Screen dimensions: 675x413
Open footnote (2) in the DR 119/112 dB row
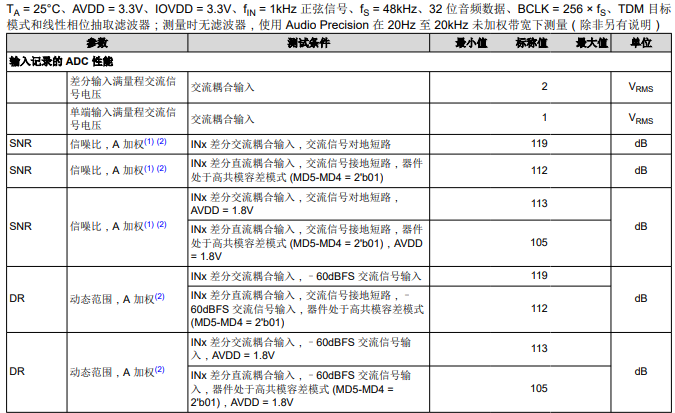(160, 296)
